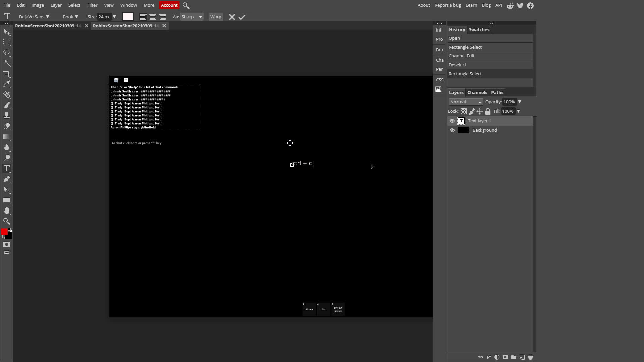Select the Crop tool

tap(7, 74)
